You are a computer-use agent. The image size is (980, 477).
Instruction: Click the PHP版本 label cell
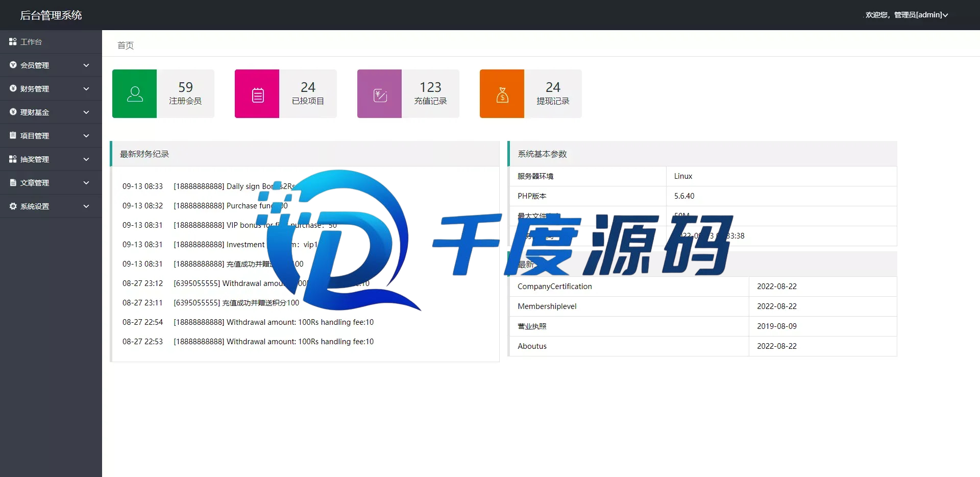588,196
